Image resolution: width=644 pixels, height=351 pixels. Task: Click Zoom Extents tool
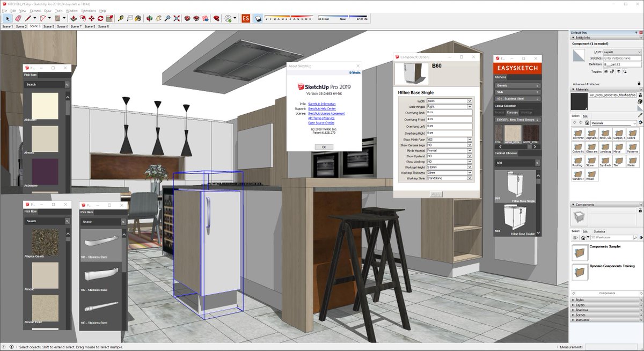pos(177,18)
